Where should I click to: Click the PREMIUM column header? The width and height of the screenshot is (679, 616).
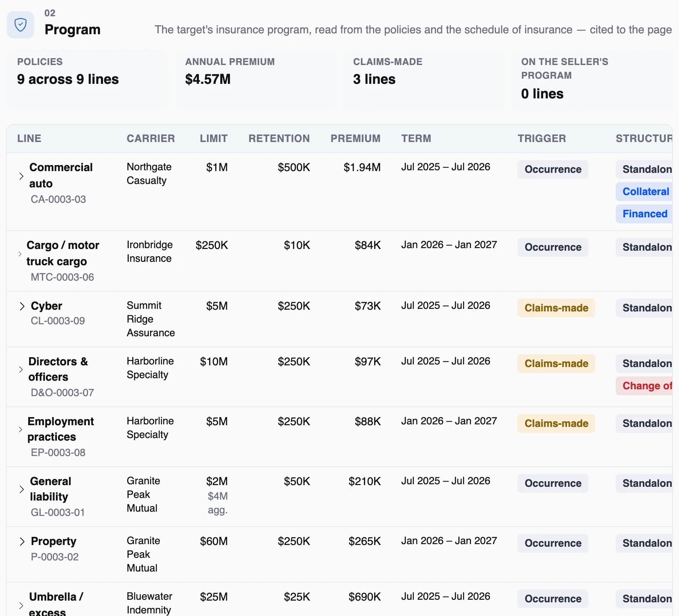tap(355, 139)
